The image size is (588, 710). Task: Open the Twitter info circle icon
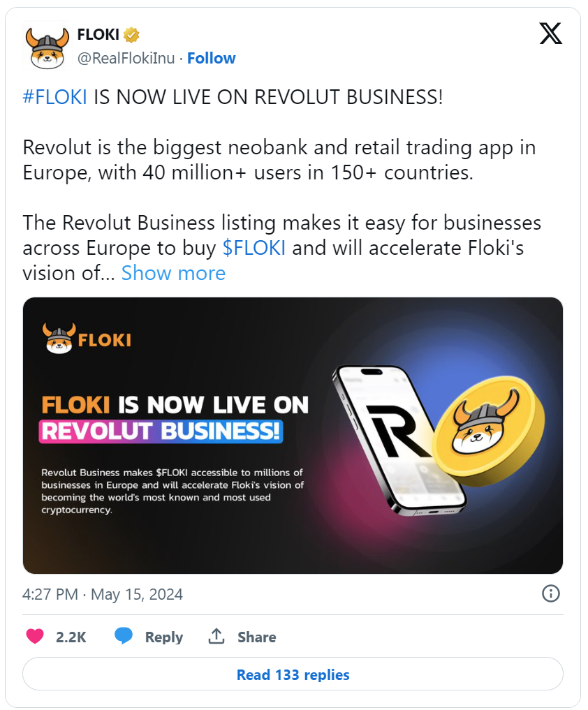550,593
